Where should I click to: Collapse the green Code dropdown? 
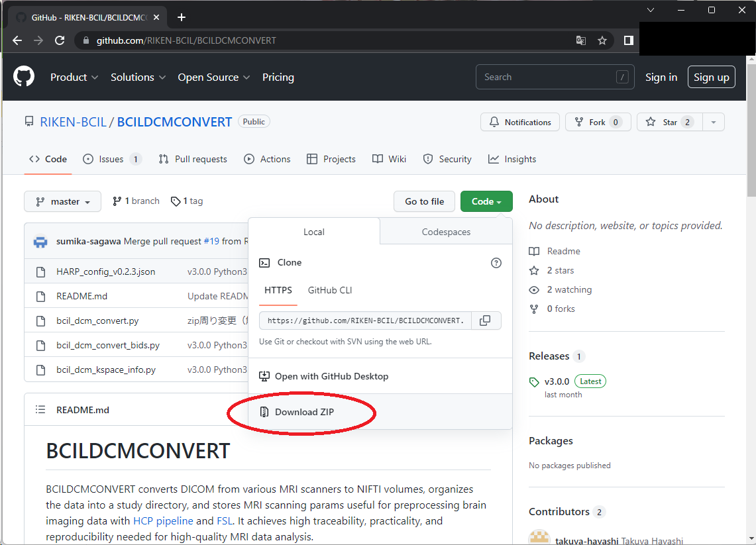[x=486, y=201]
